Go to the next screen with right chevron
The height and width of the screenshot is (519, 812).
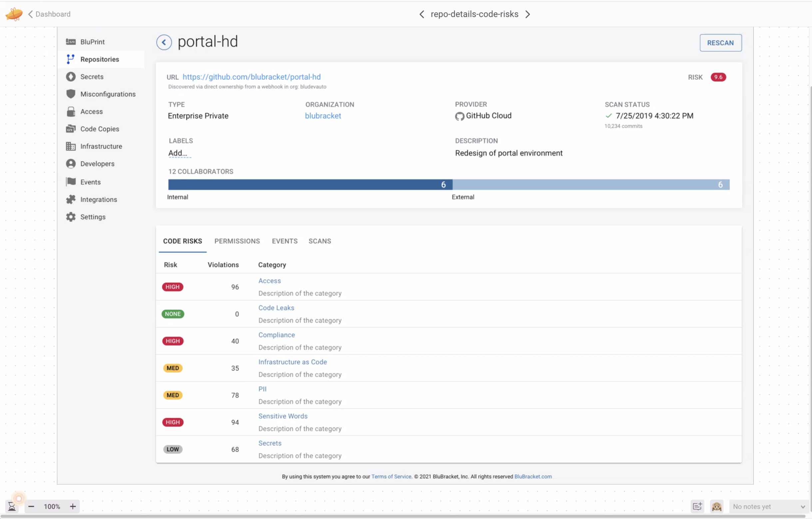528,14
